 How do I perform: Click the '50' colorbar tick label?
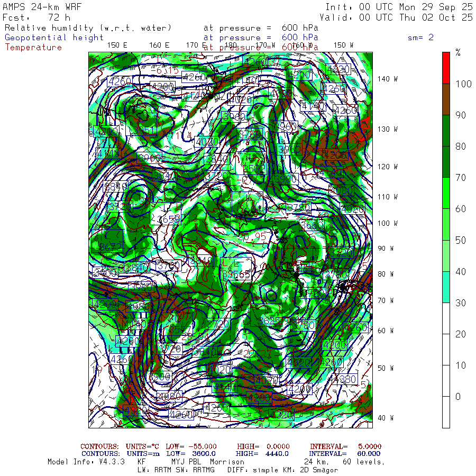461,240
